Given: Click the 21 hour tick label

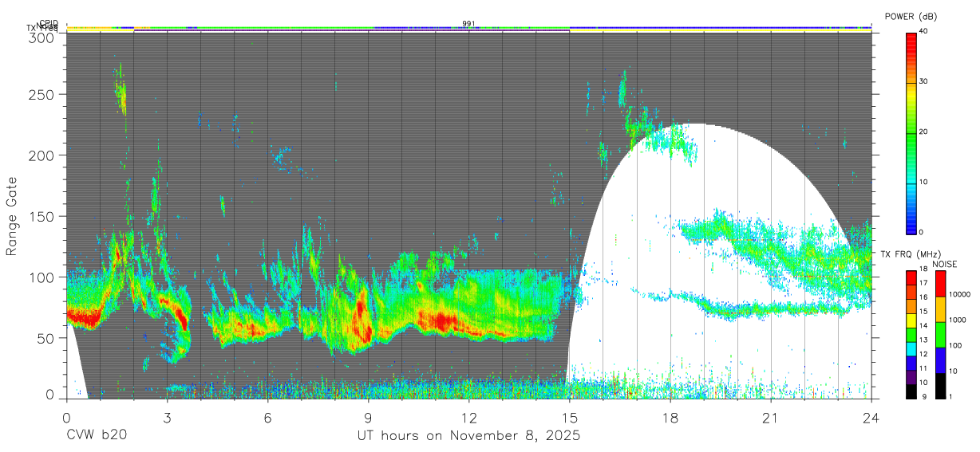Looking at the screenshot, I should [x=770, y=418].
